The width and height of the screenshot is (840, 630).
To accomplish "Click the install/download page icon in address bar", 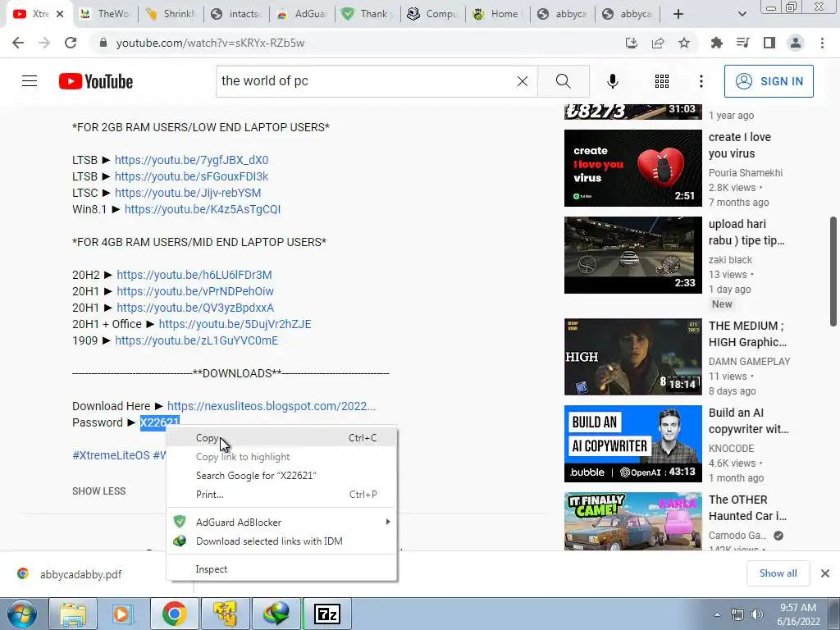I will [632, 43].
